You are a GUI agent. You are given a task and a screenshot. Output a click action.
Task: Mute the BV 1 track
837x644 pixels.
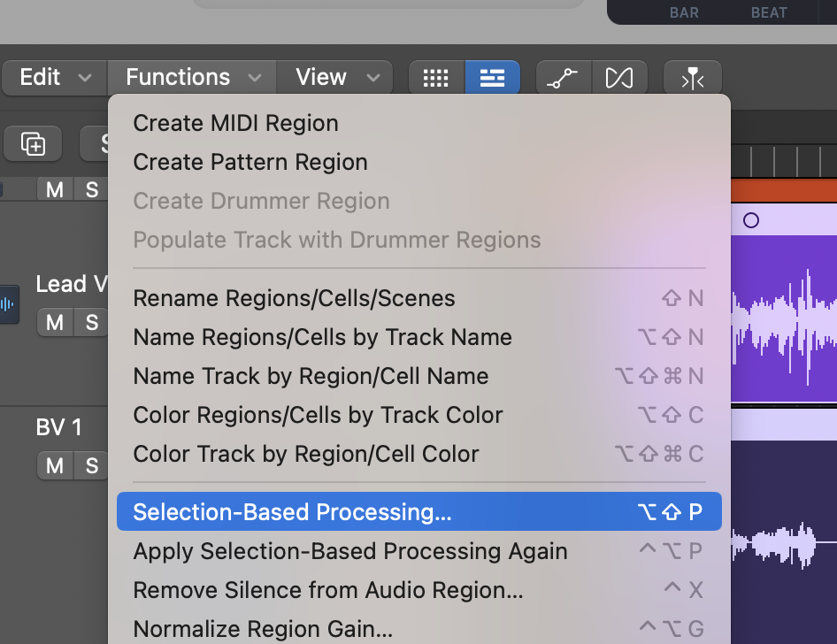[x=55, y=465]
